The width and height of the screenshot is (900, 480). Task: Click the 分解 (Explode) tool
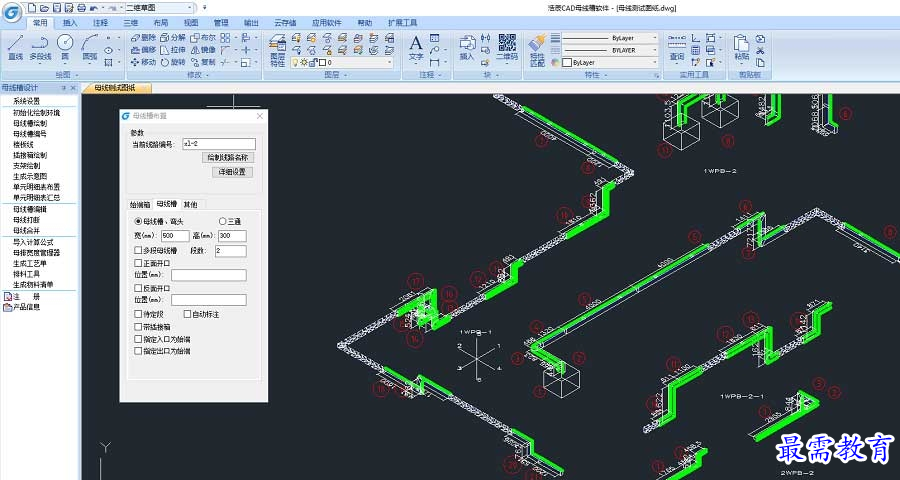coord(173,38)
